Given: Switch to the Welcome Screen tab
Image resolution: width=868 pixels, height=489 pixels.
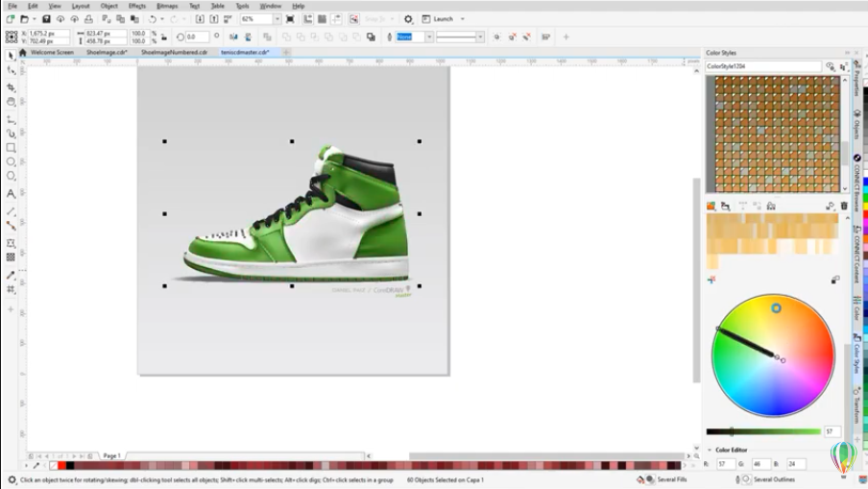Looking at the screenshot, I should pos(52,52).
